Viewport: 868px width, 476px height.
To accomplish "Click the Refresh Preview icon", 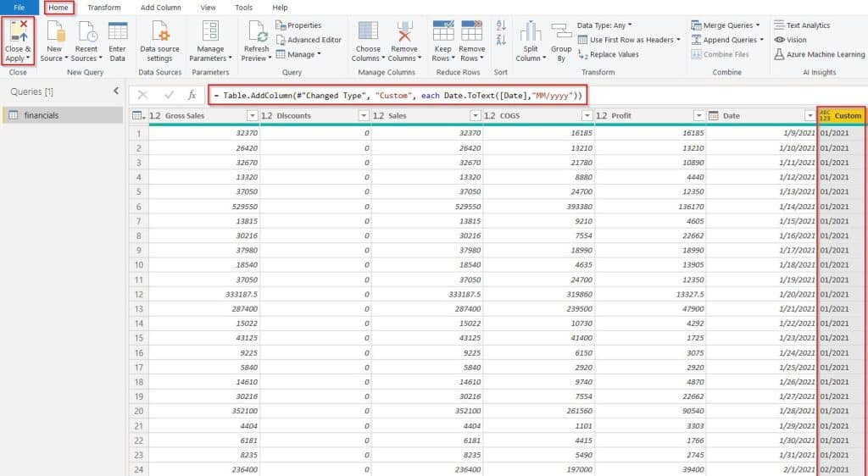I will 258,31.
